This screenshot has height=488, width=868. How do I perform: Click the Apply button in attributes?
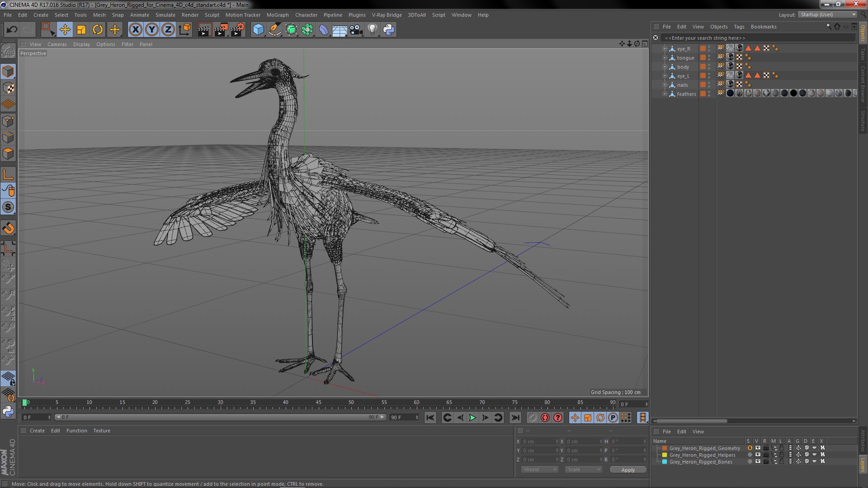(628, 469)
